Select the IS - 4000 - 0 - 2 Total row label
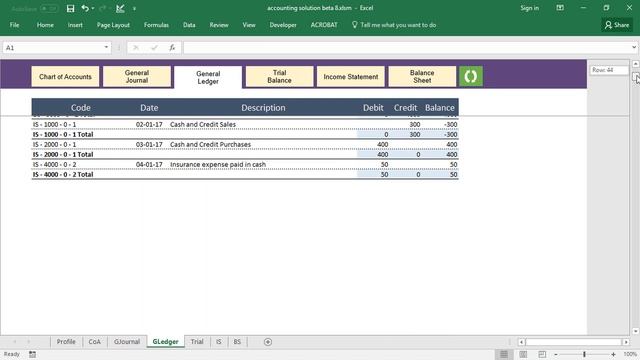 pos(63,174)
